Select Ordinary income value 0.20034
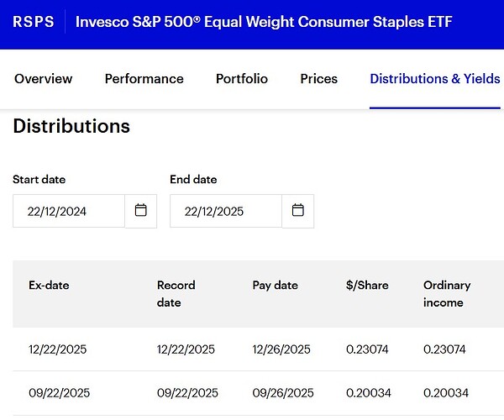 coord(446,392)
